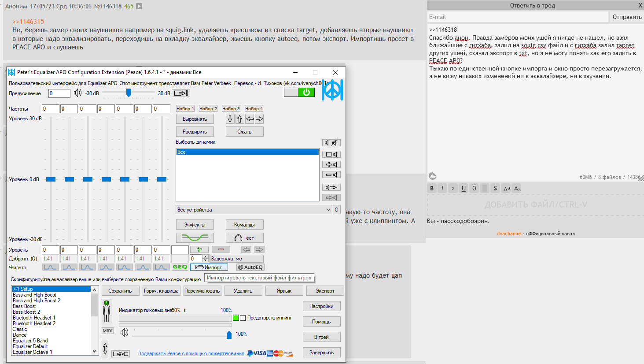This screenshot has width=644, height=364.
Task: Click the bottom volume slider handle at 100%
Action: (x=229, y=334)
